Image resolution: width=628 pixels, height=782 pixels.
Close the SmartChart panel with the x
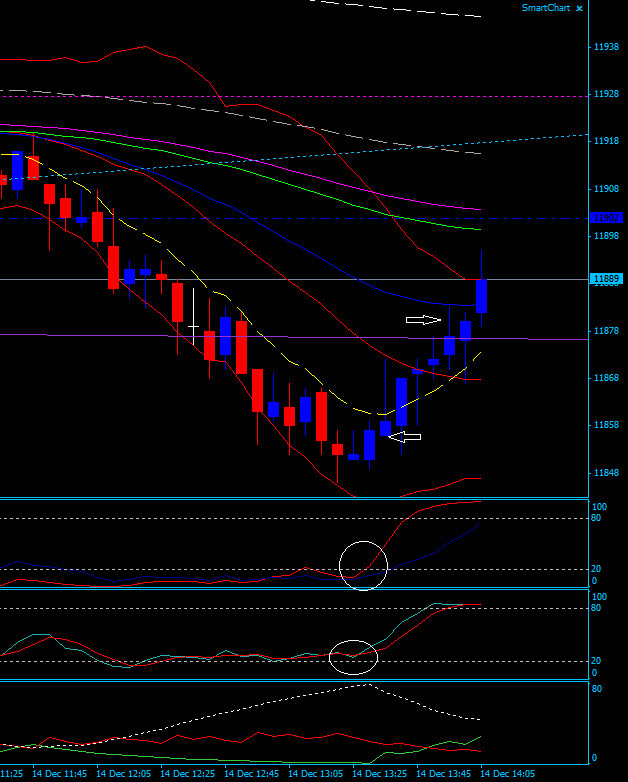point(579,8)
